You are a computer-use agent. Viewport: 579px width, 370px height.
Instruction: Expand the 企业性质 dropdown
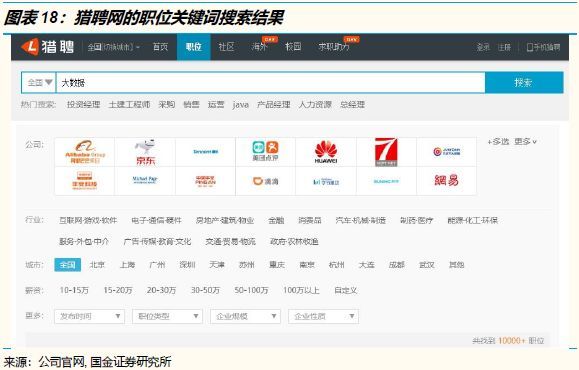(323, 316)
